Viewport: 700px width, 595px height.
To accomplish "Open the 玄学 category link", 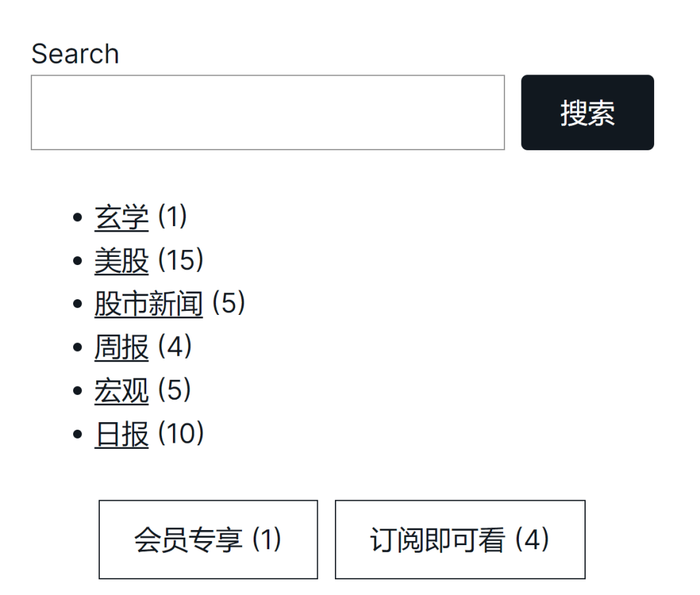I will (x=121, y=217).
